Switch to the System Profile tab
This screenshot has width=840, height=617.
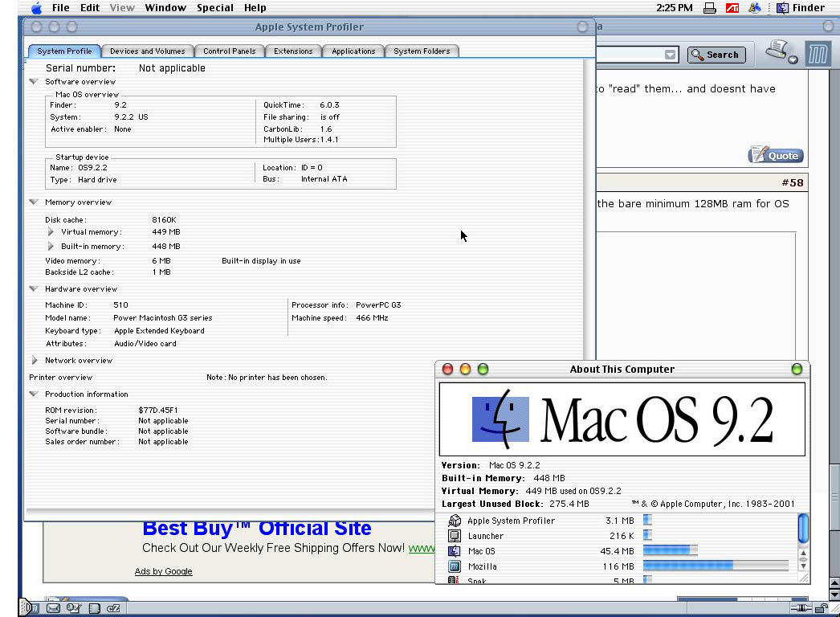[x=64, y=51]
